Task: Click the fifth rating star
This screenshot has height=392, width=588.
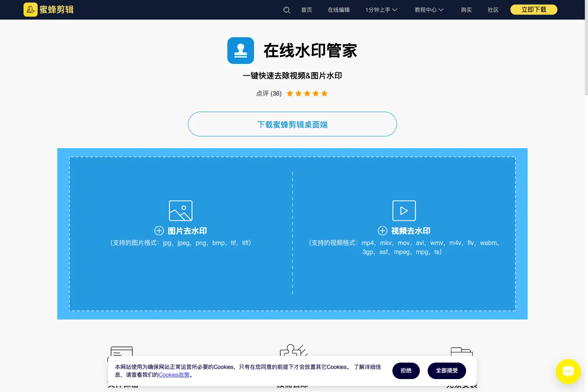Action: tap(324, 93)
